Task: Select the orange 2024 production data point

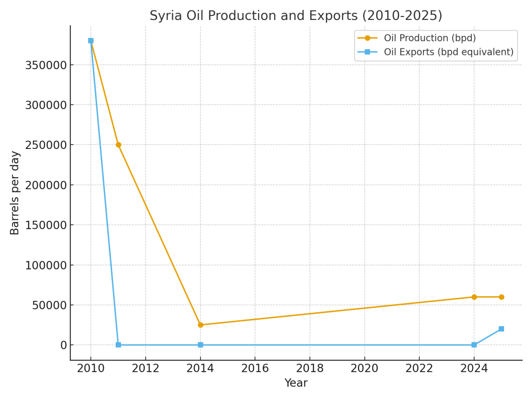Action: [474, 297]
